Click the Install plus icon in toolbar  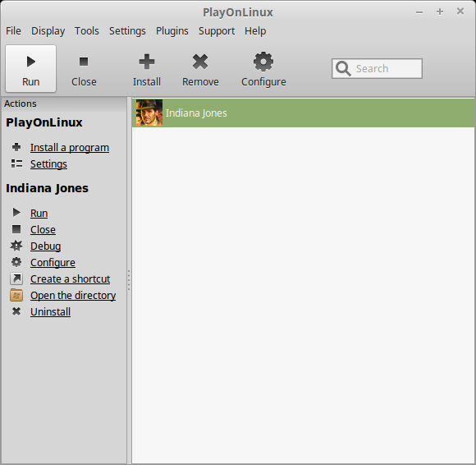(x=147, y=62)
